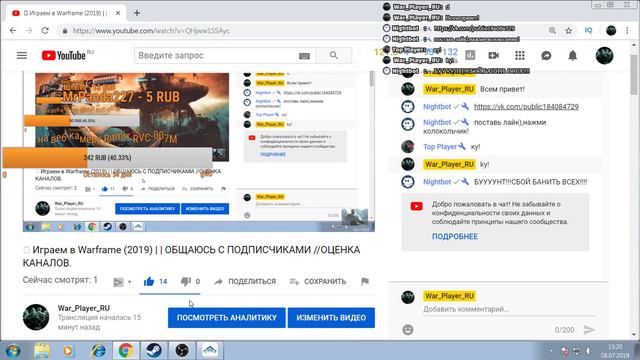Click the chat comment input field

click(x=508, y=309)
